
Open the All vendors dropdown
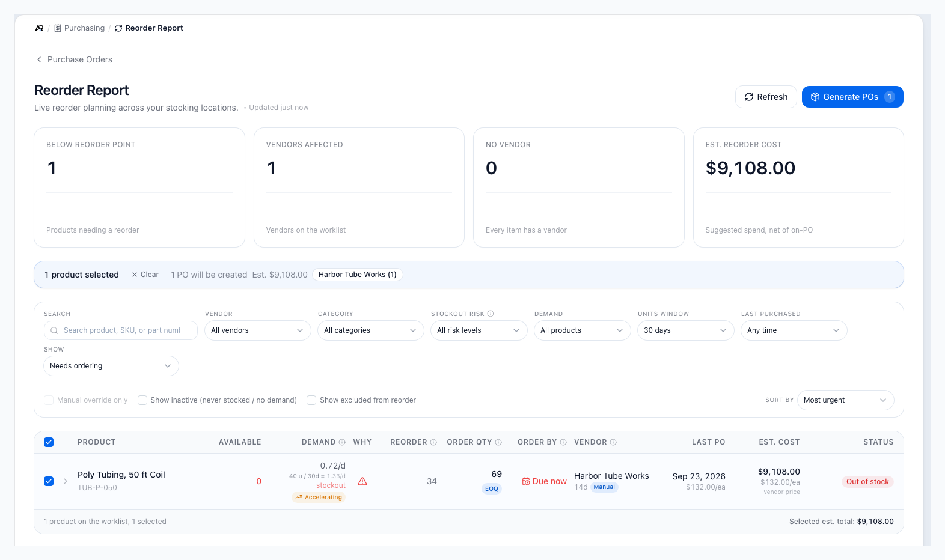258,330
